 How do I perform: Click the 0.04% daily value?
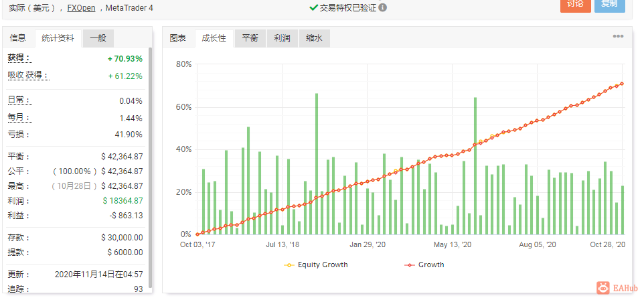(x=131, y=100)
